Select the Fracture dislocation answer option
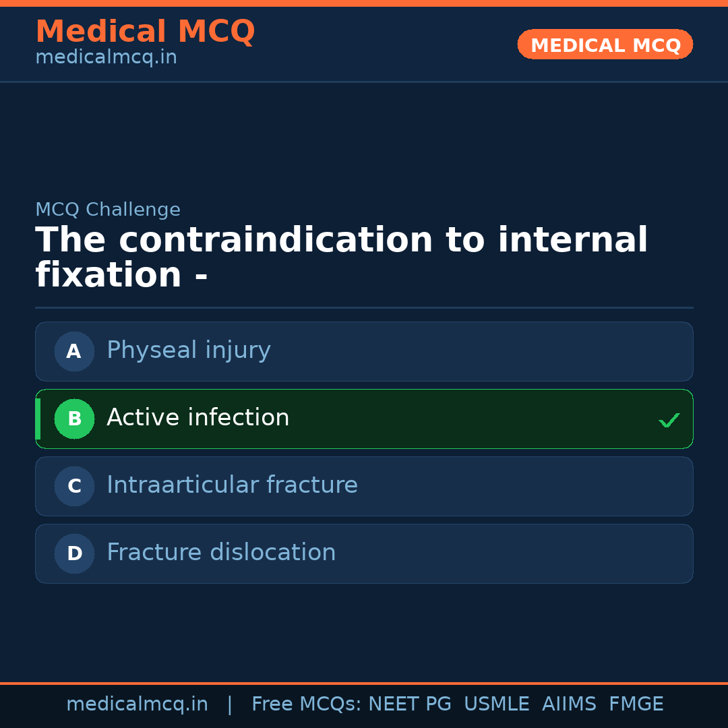This screenshot has width=728, height=728. [364, 553]
